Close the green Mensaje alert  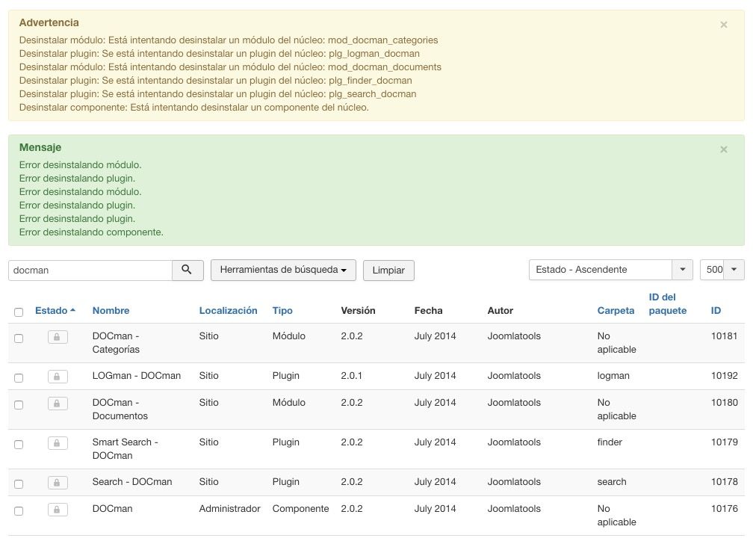[723, 149]
